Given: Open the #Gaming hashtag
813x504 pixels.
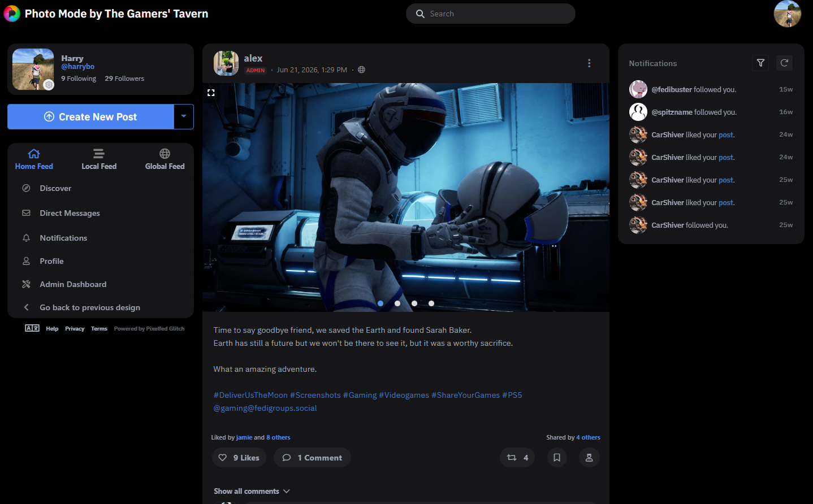Looking at the screenshot, I should (360, 395).
